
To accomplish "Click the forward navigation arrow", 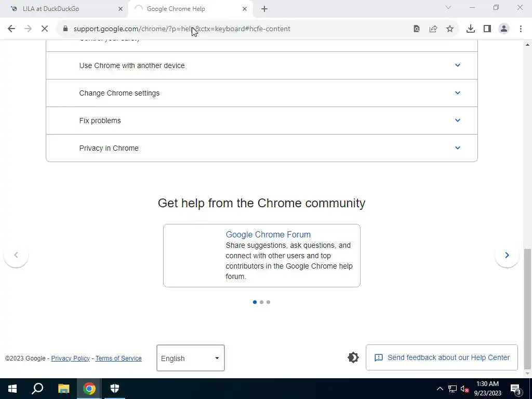I will [28, 29].
